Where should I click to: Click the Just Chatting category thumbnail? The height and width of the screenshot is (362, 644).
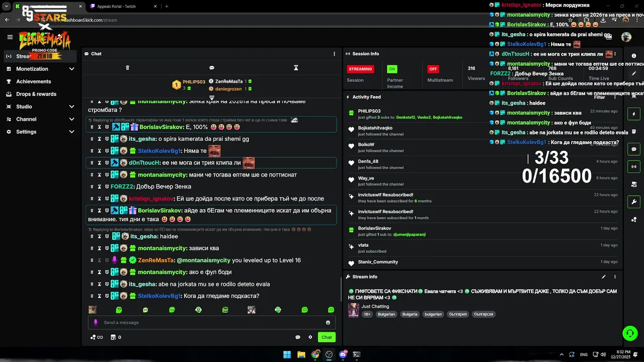[x=354, y=310]
